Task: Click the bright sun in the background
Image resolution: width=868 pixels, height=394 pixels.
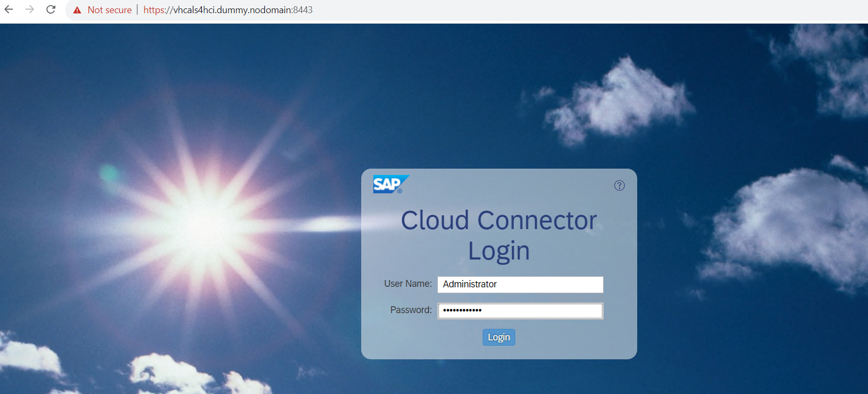Action: click(202, 223)
